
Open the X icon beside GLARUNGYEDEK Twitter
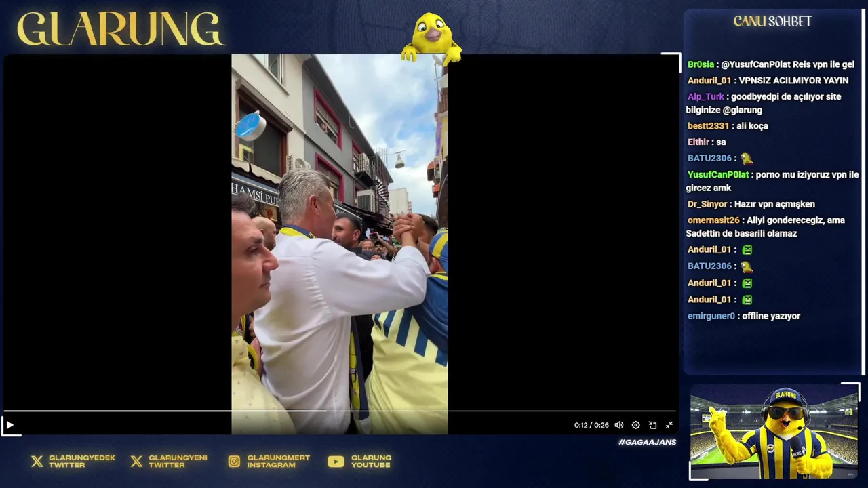tap(37, 462)
